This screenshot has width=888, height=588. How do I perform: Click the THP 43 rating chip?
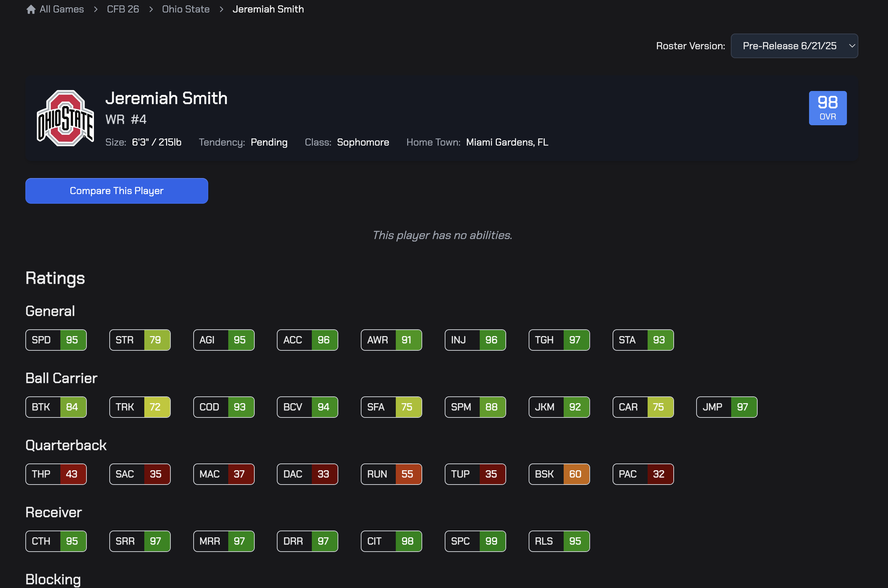coord(56,474)
